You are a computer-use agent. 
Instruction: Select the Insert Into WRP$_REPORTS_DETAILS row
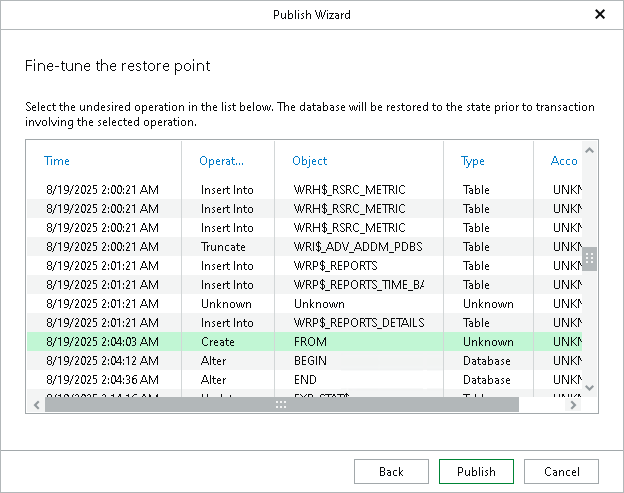click(300, 323)
